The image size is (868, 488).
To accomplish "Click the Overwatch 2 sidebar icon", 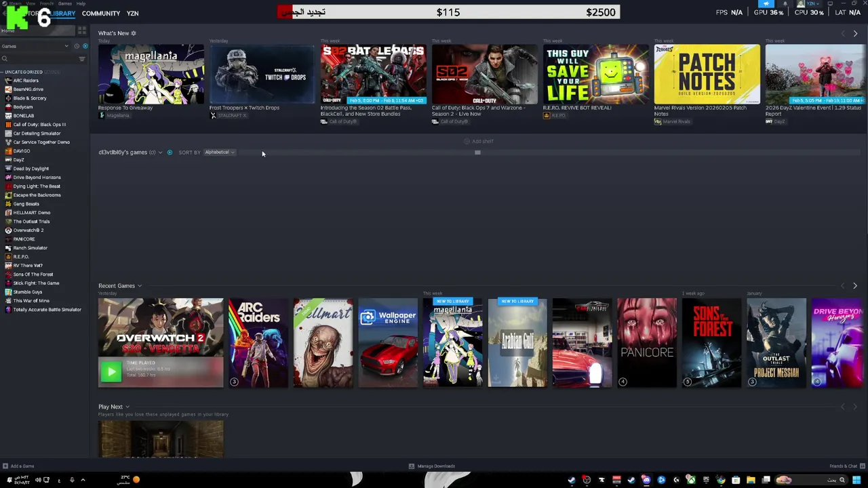I will pos(8,230).
